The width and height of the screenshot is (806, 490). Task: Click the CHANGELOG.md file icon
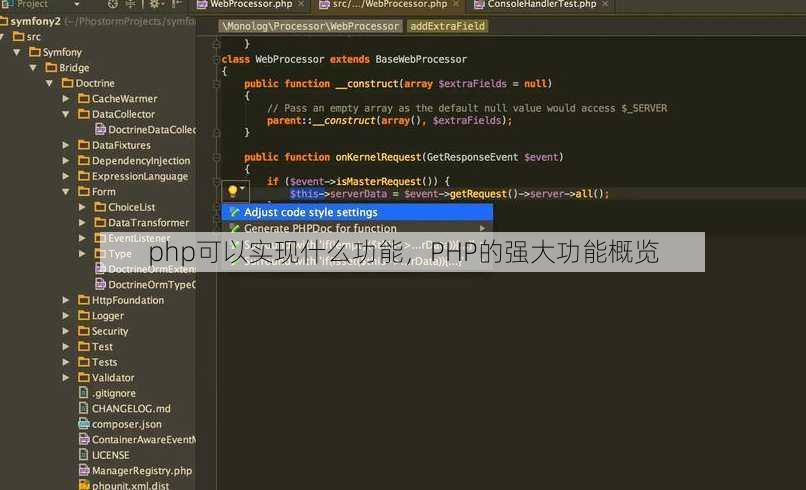tap(84, 408)
